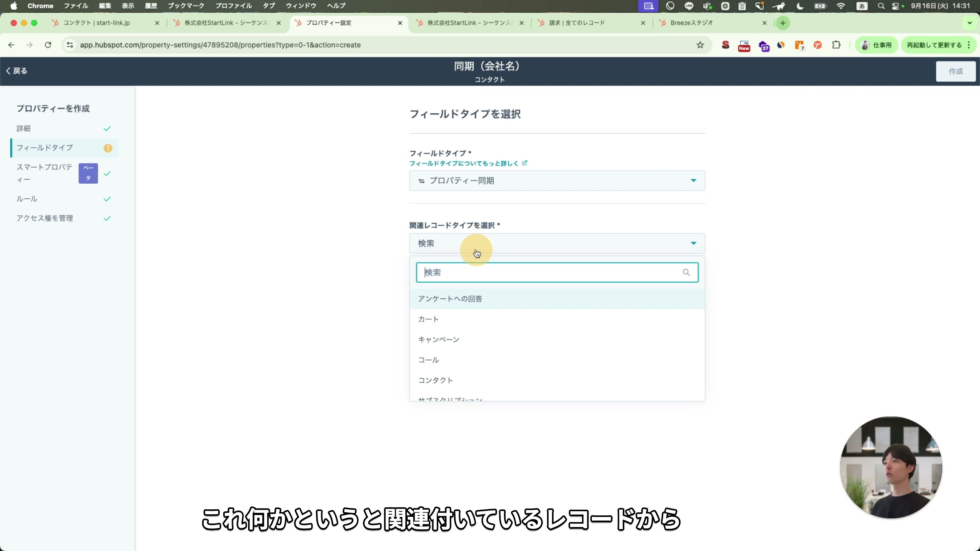The width and height of the screenshot is (980, 551).
Task: Open the tab search chevron near new tab button
Action: (969, 23)
